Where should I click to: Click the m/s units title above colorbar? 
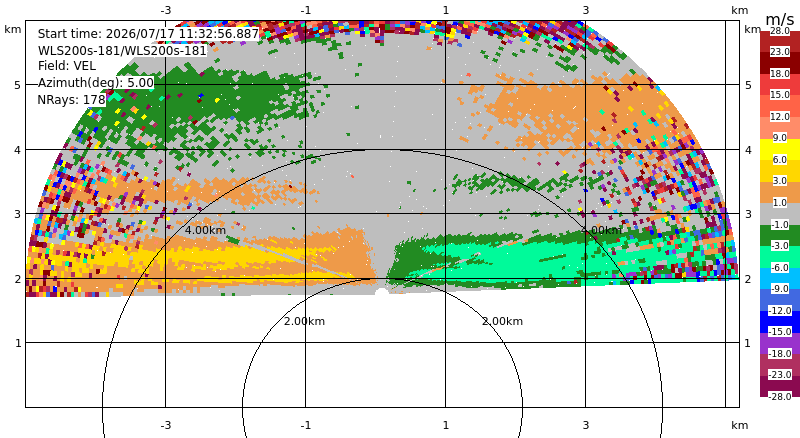click(x=780, y=19)
